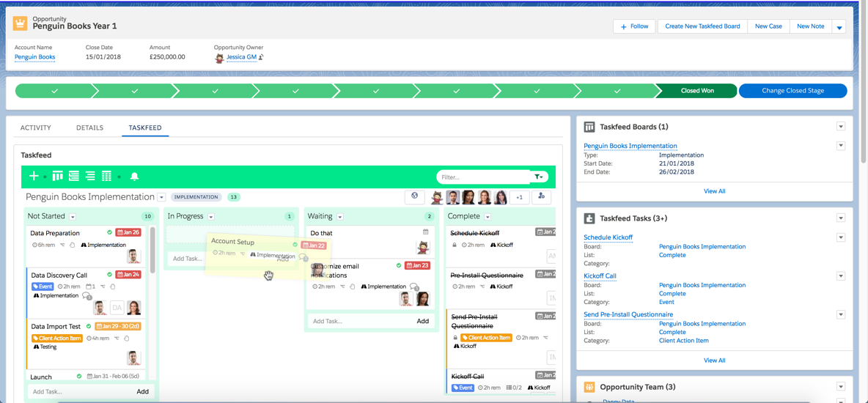Click the +1 additional members button
Viewport: 868px width, 403px height.
(x=519, y=196)
